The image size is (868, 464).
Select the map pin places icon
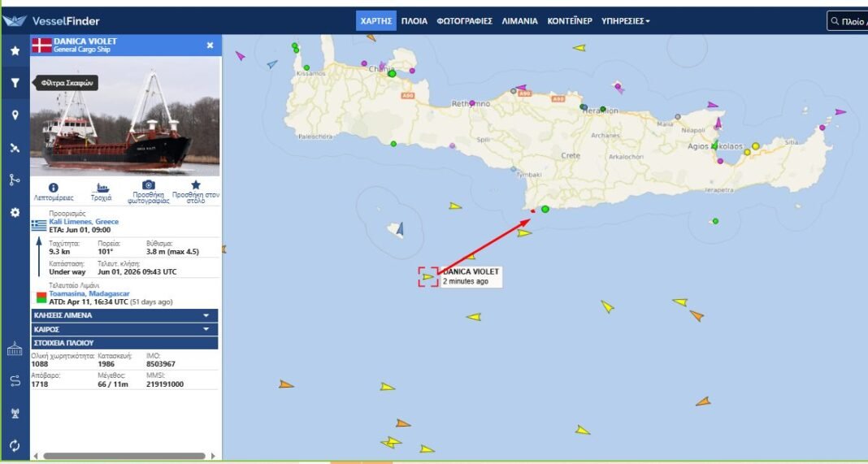click(x=15, y=115)
